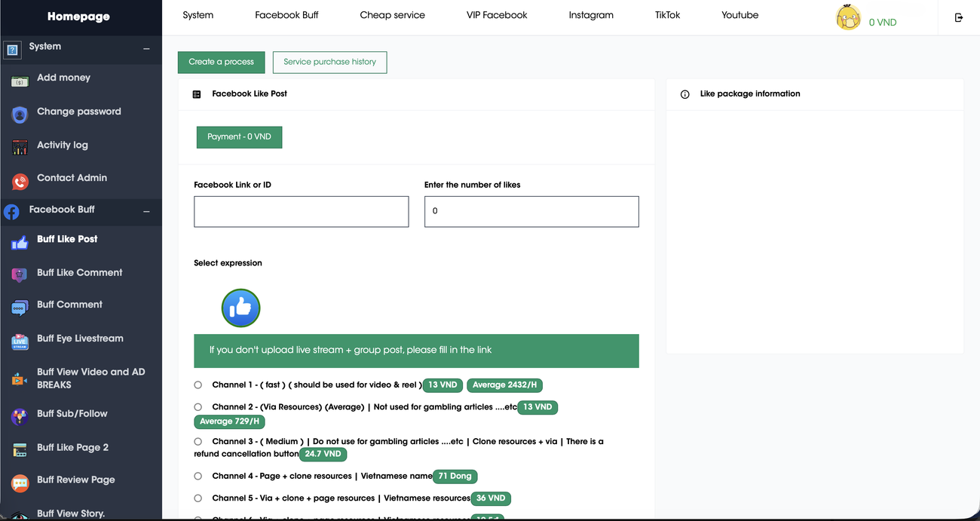
Task: Open the TikTok top menu
Action: [x=668, y=15]
